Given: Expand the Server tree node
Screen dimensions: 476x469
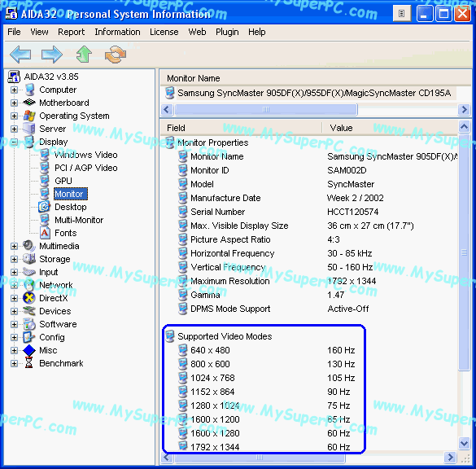Looking at the screenshot, I should [14, 129].
